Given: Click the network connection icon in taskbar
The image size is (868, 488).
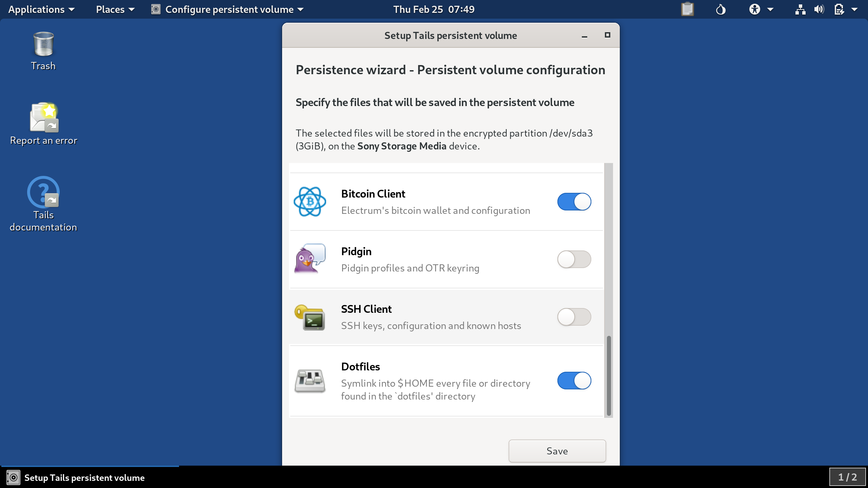Looking at the screenshot, I should [799, 9].
